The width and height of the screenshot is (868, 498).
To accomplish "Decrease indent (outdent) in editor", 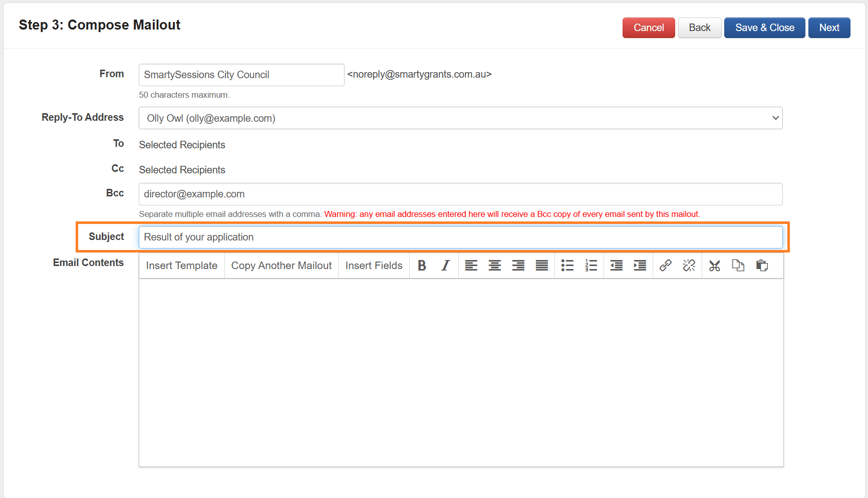I will click(x=616, y=266).
